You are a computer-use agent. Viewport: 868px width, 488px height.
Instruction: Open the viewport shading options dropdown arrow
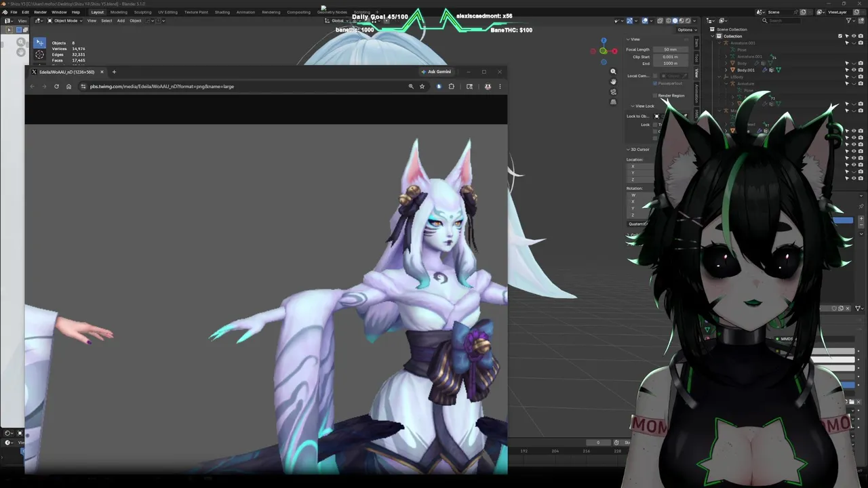(x=694, y=21)
